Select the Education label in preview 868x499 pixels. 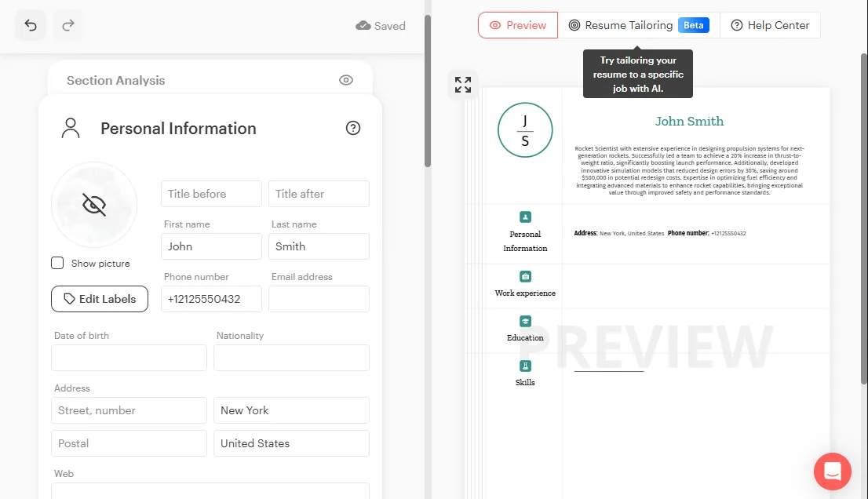tap(525, 338)
